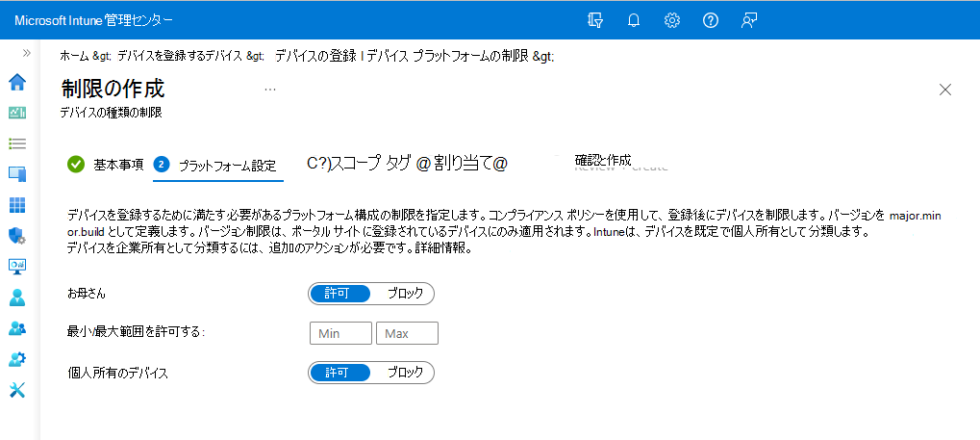Open Users single-person icon in sidebar
The image size is (980, 440).
tap(17, 298)
